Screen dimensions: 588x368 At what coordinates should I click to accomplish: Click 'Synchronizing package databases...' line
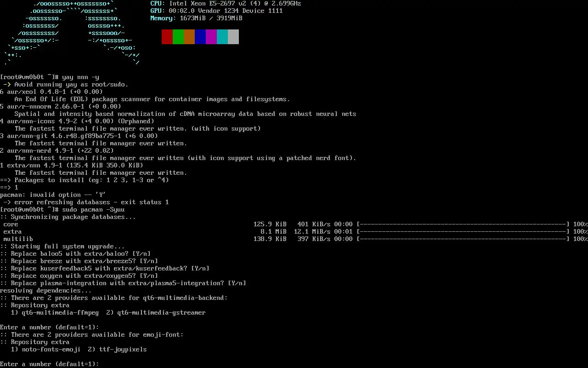(x=68, y=217)
